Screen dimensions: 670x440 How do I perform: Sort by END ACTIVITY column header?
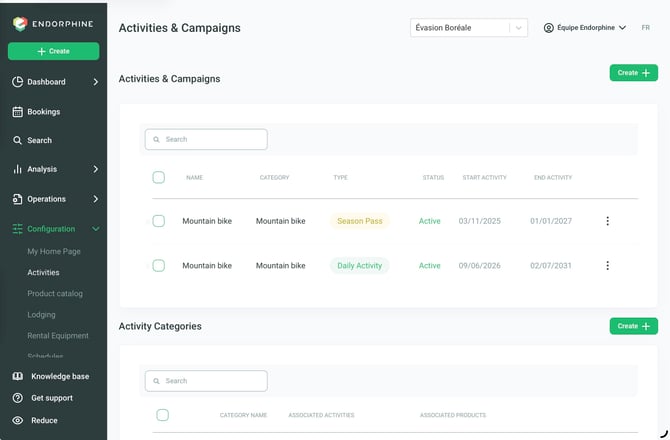click(553, 177)
